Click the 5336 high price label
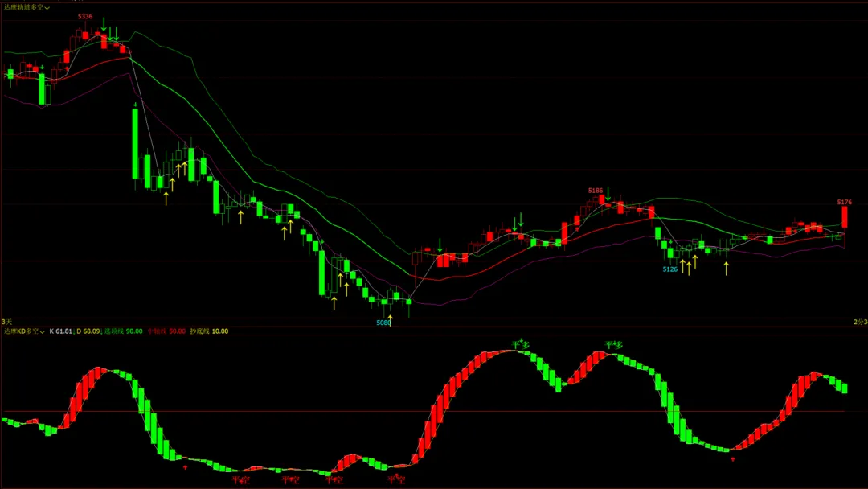 85,17
